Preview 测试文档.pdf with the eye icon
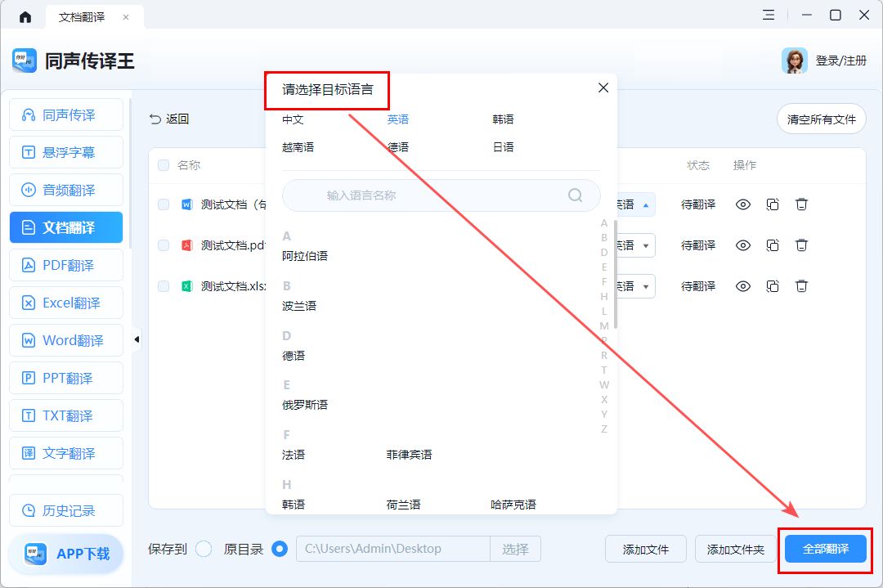 click(742, 245)
